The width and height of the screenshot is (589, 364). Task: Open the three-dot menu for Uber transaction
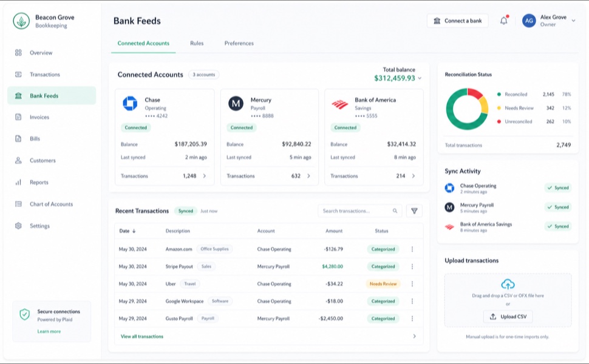(x=412, y=284)
